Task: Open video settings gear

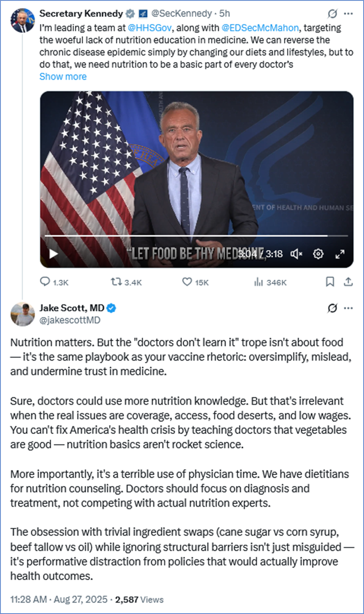Action: [x=318, y=254]
